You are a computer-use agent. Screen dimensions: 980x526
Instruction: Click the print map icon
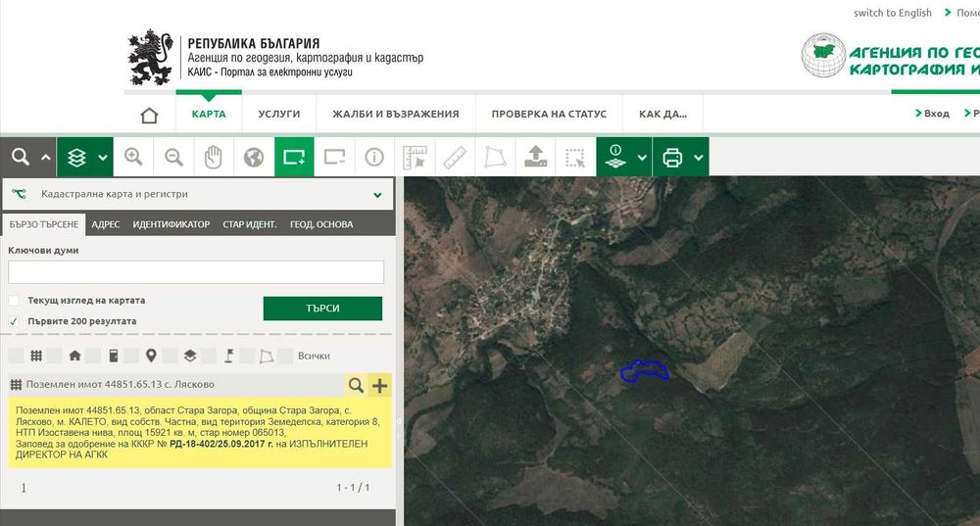click(x=672, y=158)
